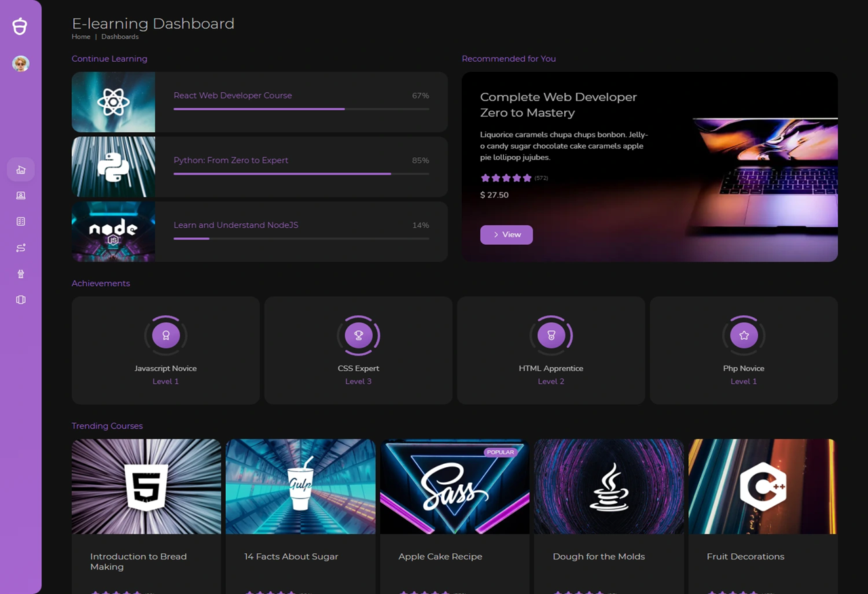
Task: Select Dashboards in the breadcrumb trail
Action: 119,37
